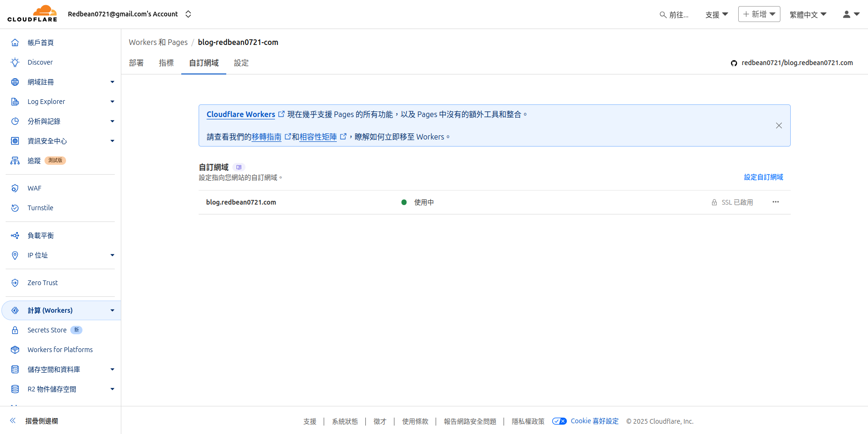Viewport: 868px width, 434px height.
Task: Open the 新增 dropdown
Action: tap(759, 14)
